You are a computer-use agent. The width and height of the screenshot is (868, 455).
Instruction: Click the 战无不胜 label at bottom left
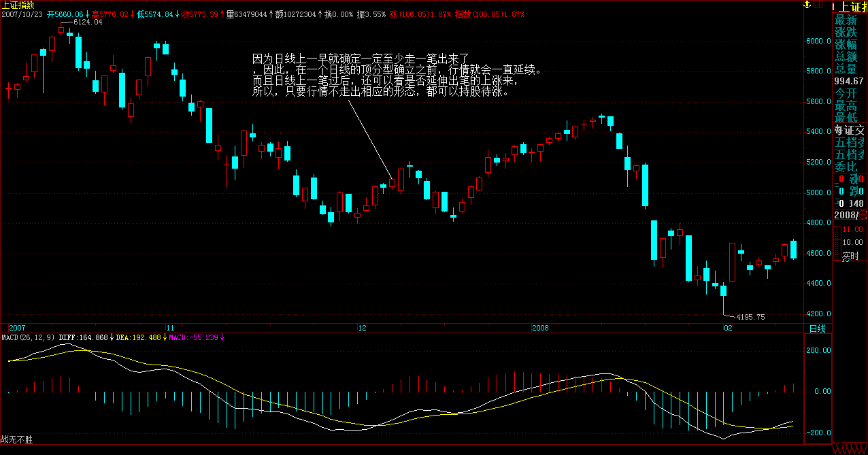coord(16,440)
